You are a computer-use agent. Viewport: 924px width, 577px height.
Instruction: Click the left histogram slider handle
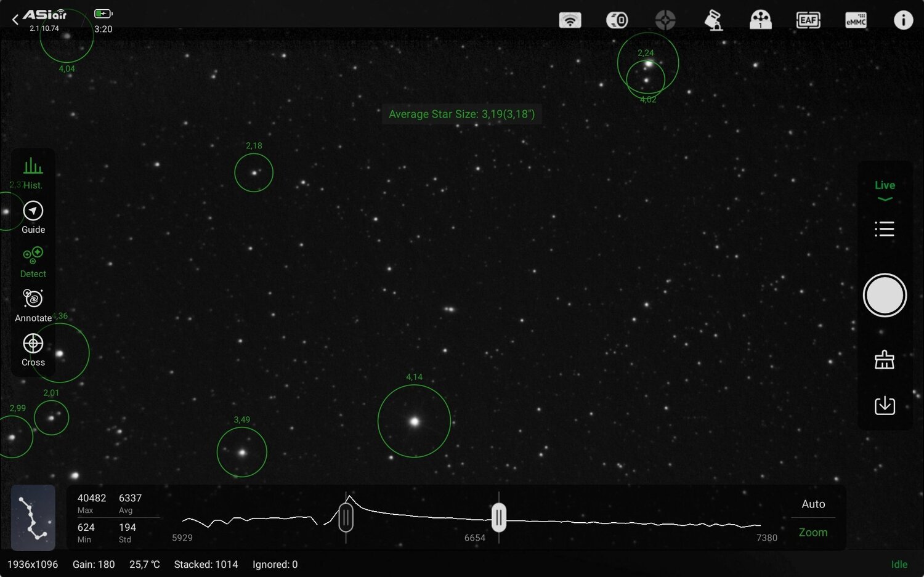pyautogui.click(x=346, y=518)
